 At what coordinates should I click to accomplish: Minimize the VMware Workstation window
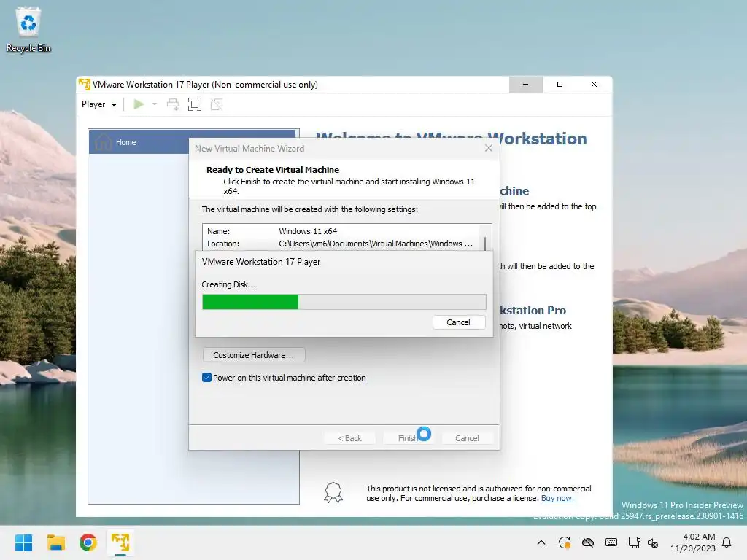525,85
